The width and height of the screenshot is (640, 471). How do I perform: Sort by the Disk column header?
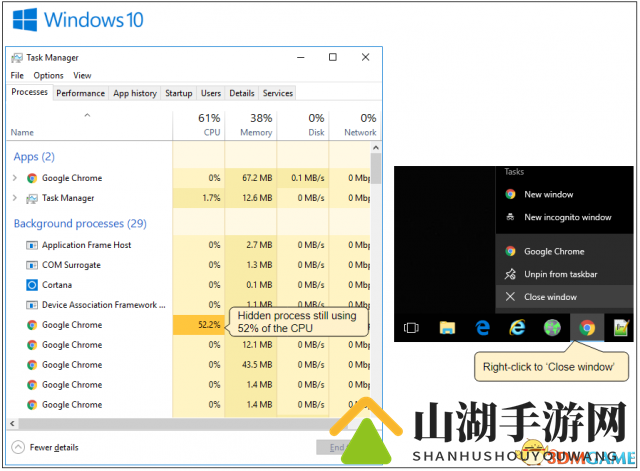(x=303, y=125)
